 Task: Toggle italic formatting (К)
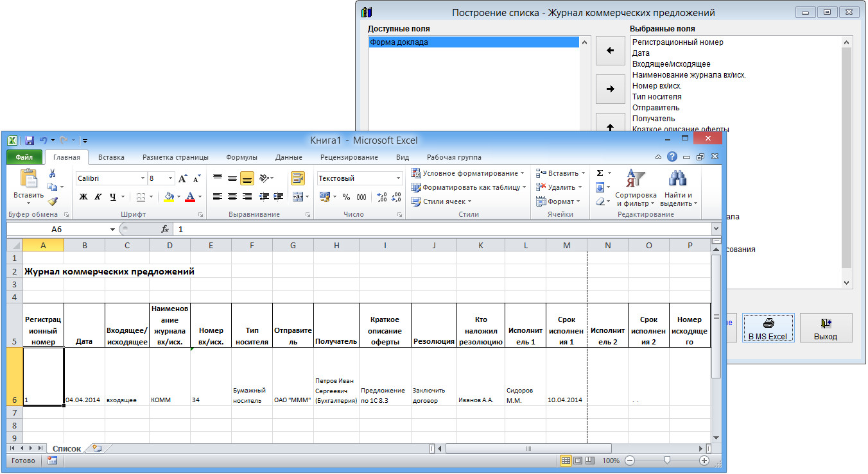[98, 197]
